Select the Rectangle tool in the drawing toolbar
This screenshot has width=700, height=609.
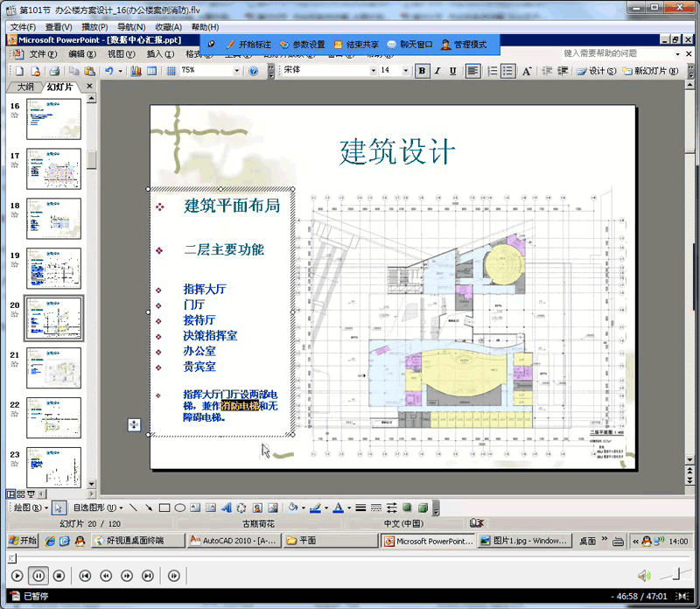point(164,507)
